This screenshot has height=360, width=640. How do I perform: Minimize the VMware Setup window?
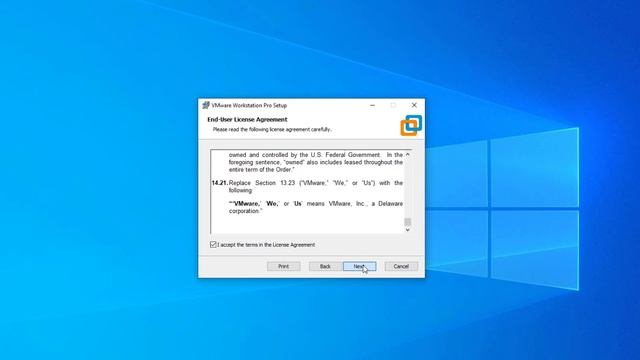coord(372,105)
